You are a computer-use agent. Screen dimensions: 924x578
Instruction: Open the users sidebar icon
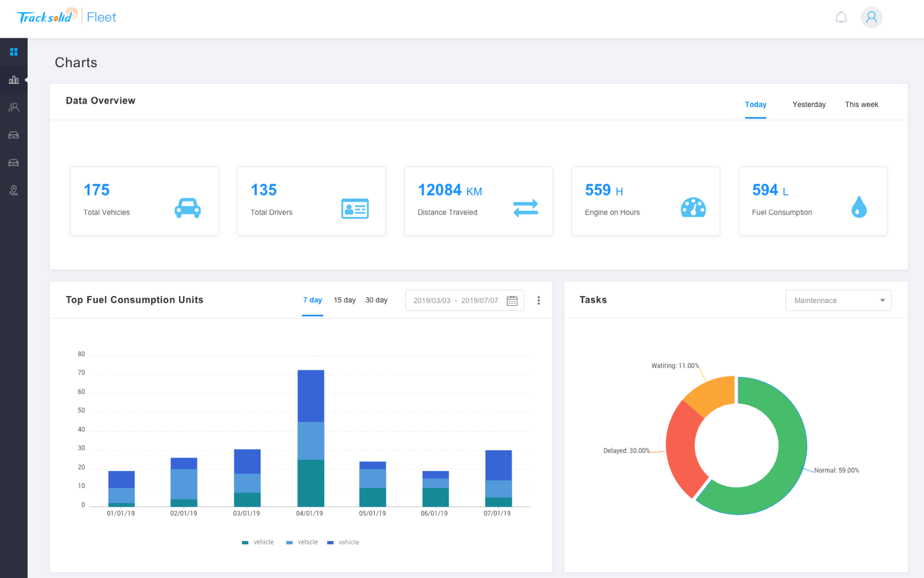click(14, 108)
